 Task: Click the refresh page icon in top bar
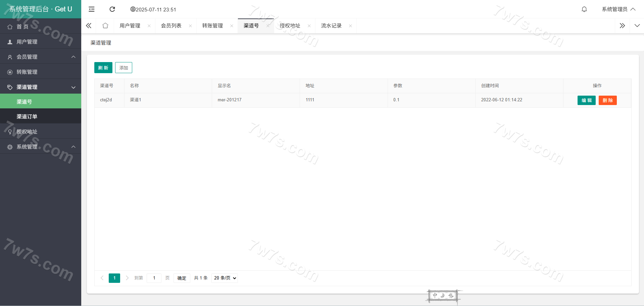112,9
